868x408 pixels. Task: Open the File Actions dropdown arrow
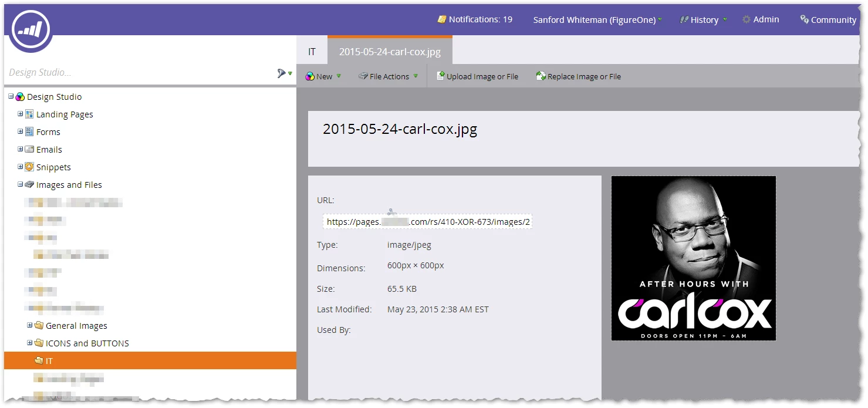point(416,76)
